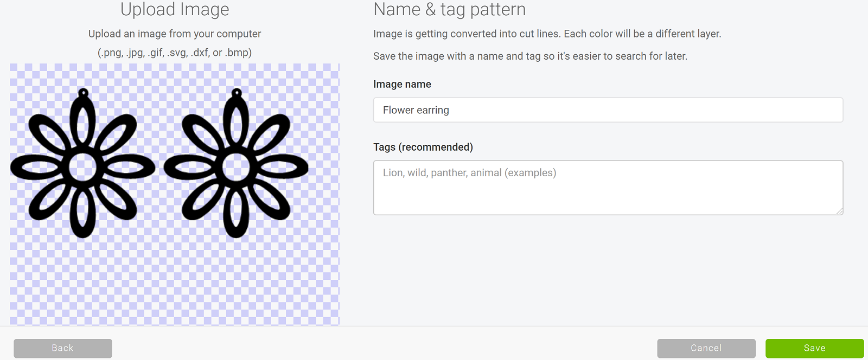This screenshot has height=360, width=868.
Task: Click the Name & tag pattern heading
Action: [x=450, y=9]
